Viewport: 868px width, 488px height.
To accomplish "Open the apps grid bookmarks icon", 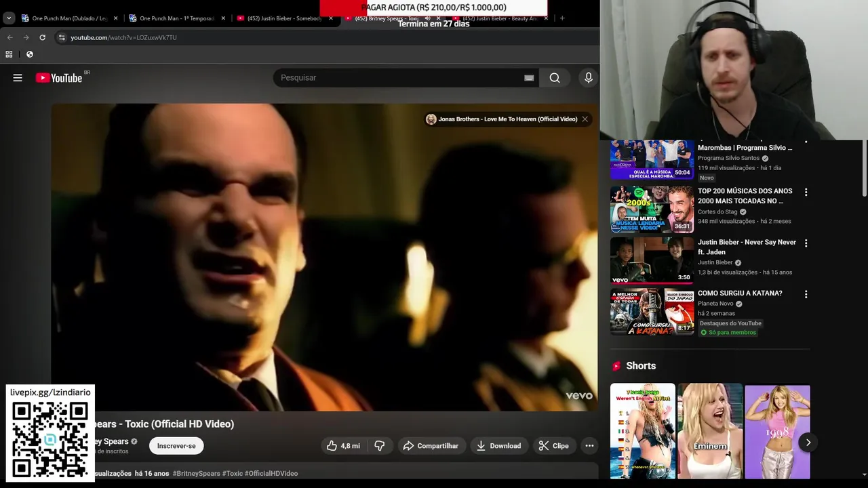I will [x=9, y=54].
